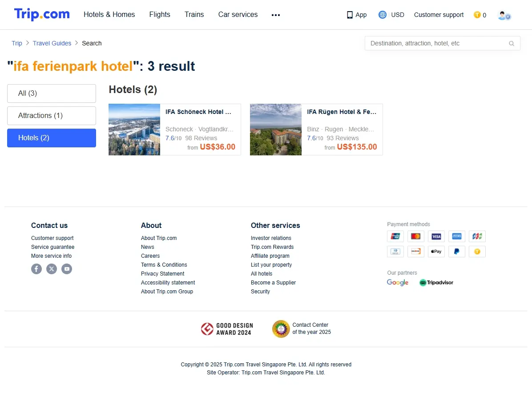Open About Trip.com footer link
Screen dimensions: 532x410
[159, 238]
